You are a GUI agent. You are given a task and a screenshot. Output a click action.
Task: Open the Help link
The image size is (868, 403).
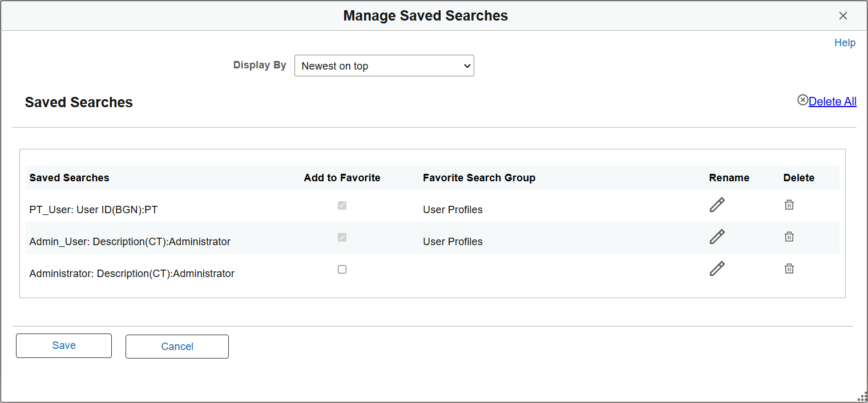coord(845,42)
